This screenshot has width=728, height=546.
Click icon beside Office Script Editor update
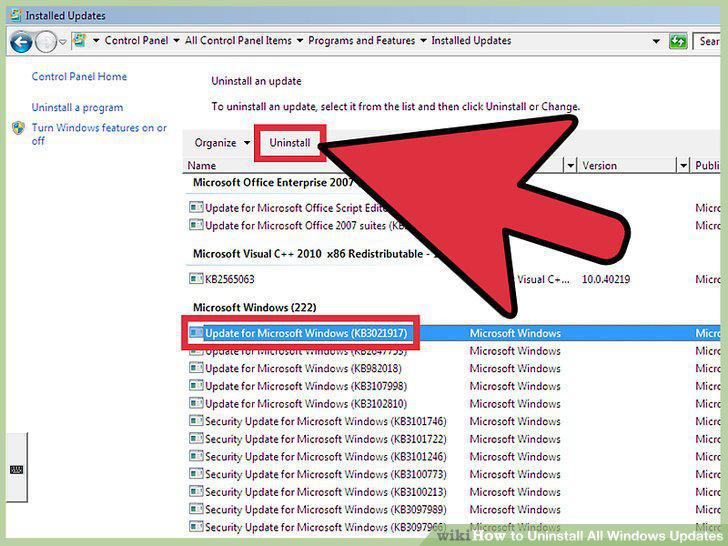click(x=196, y=208)
